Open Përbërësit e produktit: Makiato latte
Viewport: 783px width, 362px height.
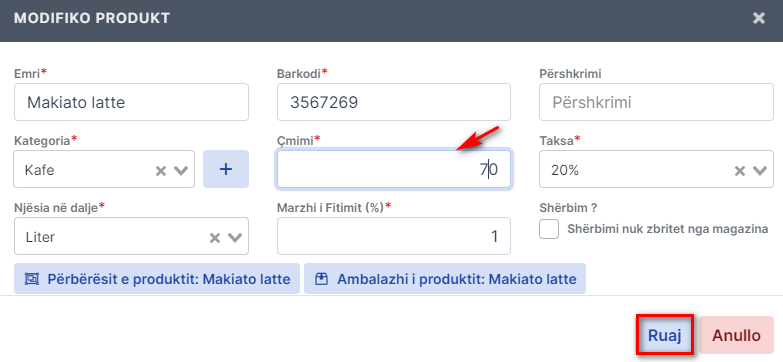coord(157,279)
